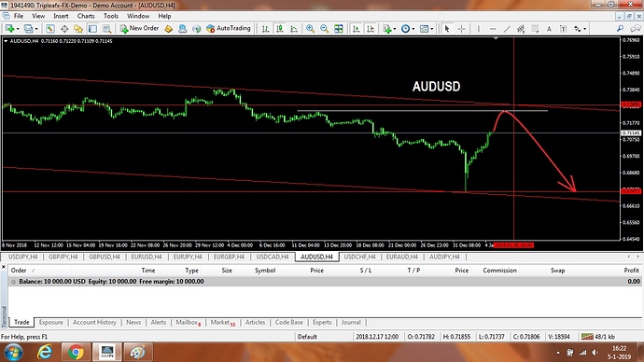Image resolution: width=644 pixels, height=362 pixels.
Task: Select the Vertical Line drawing tool
Action: (479, 28)
